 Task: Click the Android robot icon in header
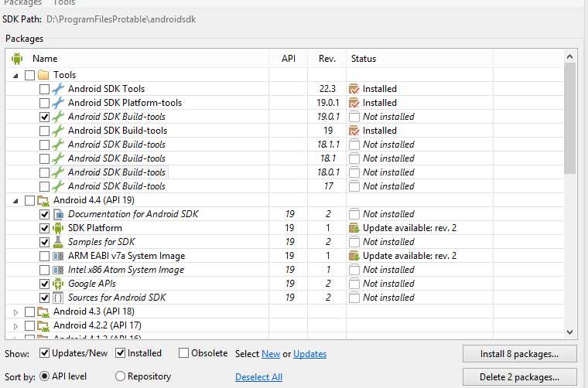17,59
